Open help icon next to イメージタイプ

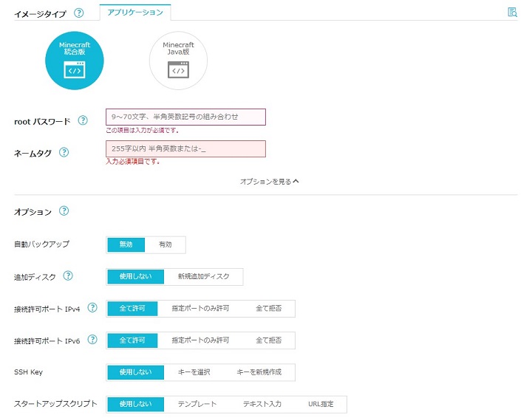coord(79,13)
